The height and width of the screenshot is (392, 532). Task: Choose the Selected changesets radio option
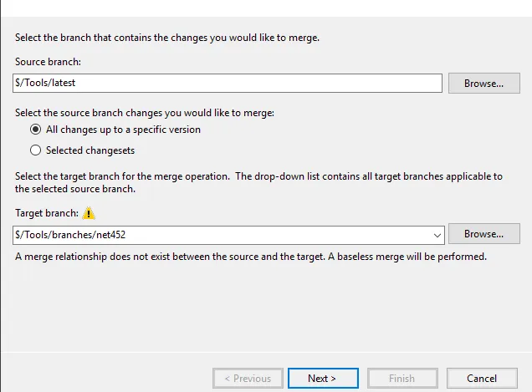point(35,150)
